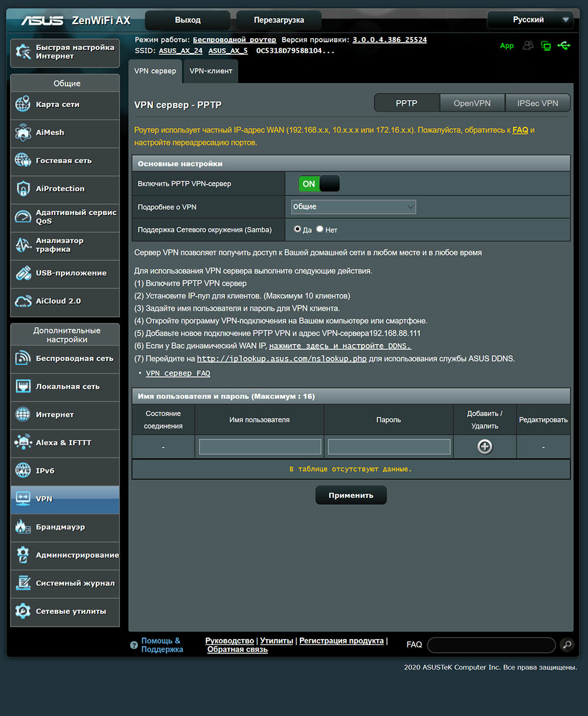Open the Русский language dropdown

click(530, 20)
